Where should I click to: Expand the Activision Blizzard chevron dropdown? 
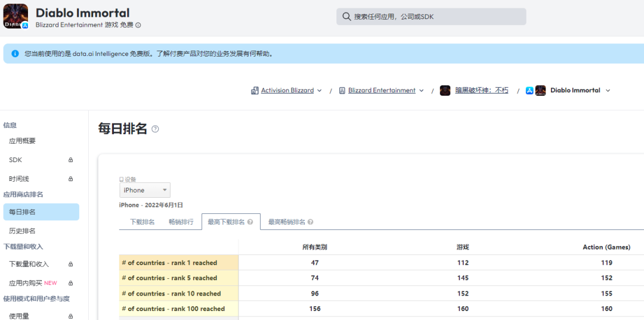tap(320, 91)
